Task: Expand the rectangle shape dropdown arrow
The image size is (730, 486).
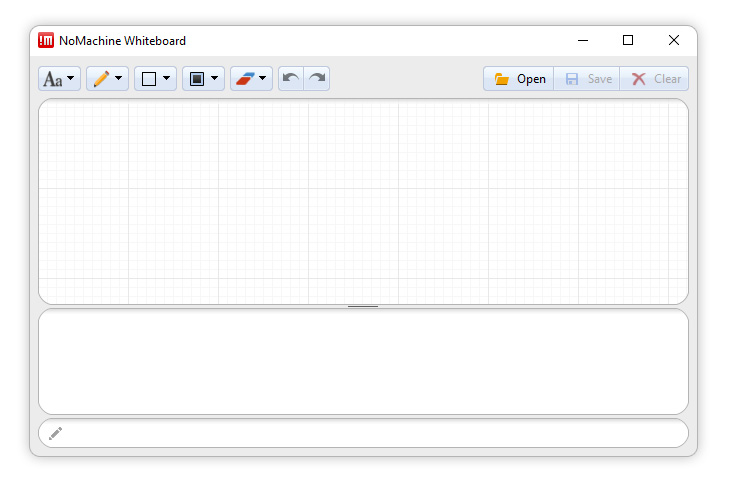Action: 167,79
